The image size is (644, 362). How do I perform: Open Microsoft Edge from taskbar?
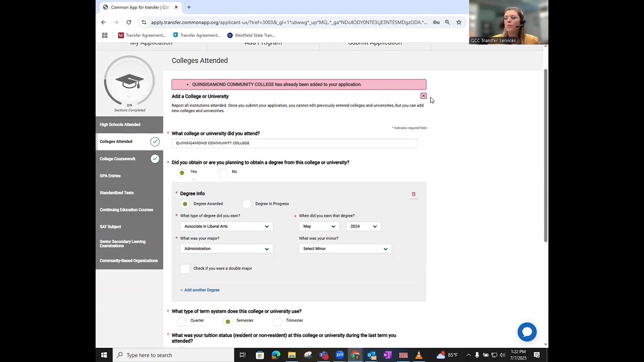(x=276, y=355)
